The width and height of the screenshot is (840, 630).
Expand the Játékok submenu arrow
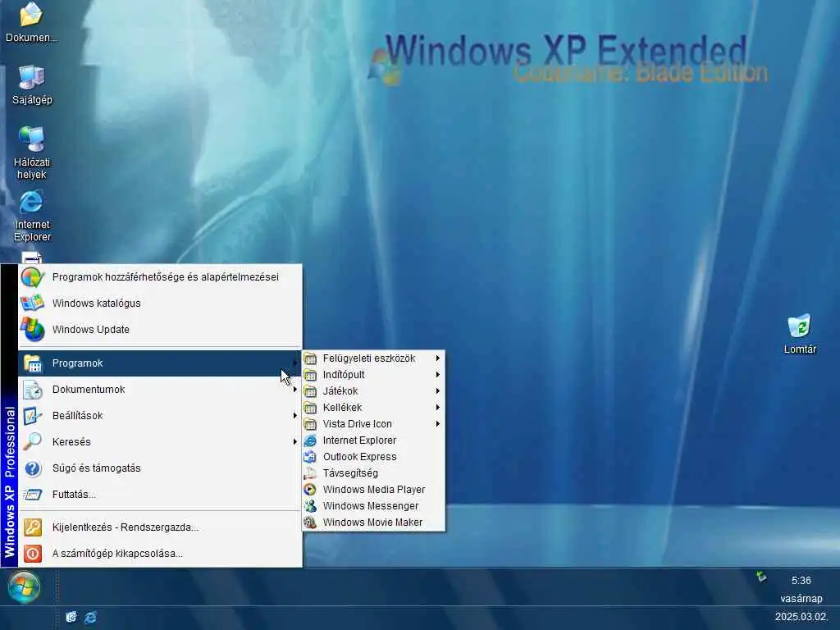pyautogui.click(x=438, y=391)
